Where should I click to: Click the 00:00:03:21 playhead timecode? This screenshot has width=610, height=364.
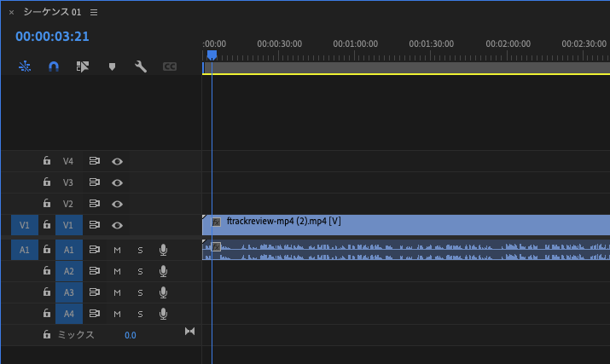[x=52, y=37]
